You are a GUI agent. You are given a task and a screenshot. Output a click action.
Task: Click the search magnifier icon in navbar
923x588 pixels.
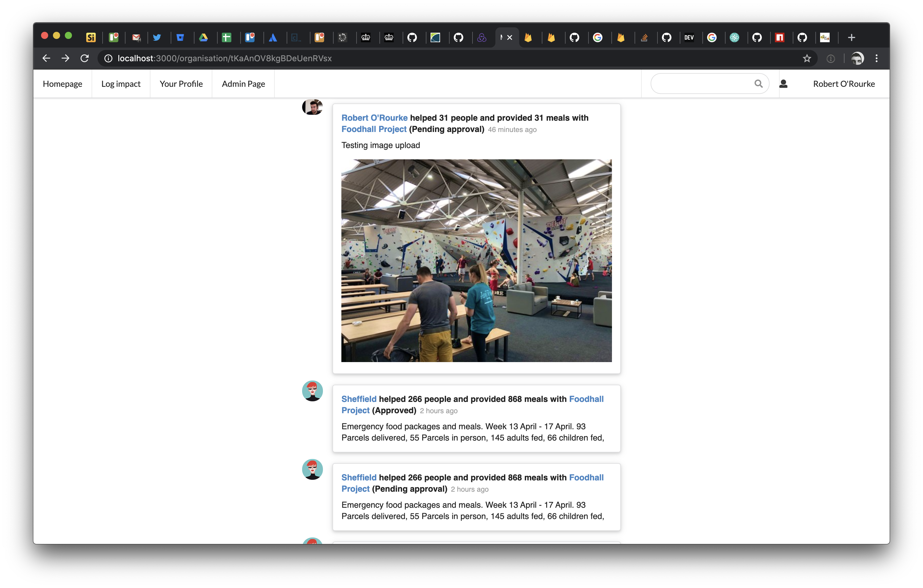[x=758, y=84]
